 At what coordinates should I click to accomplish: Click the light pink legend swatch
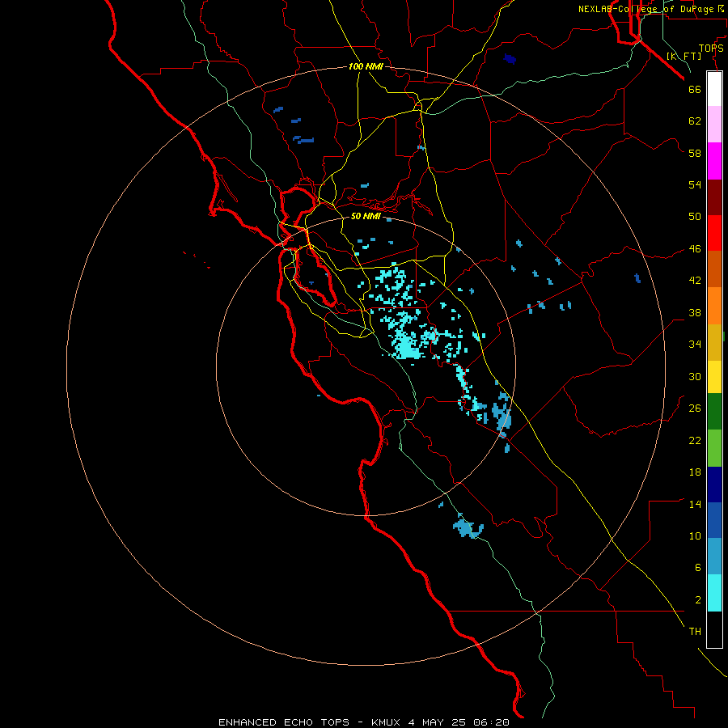pyautogui.click(x=714, y=125)
